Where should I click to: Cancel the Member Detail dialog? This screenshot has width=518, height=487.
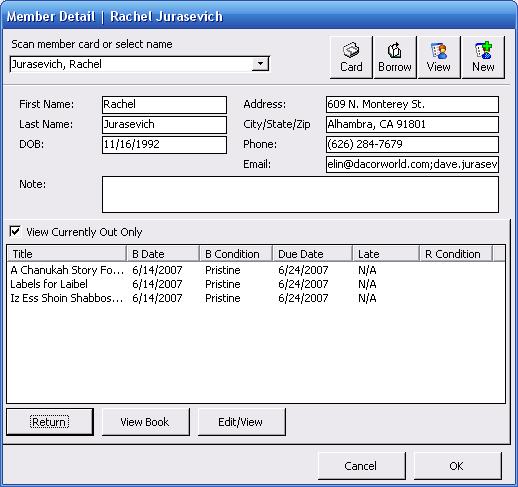coord(361,466)
